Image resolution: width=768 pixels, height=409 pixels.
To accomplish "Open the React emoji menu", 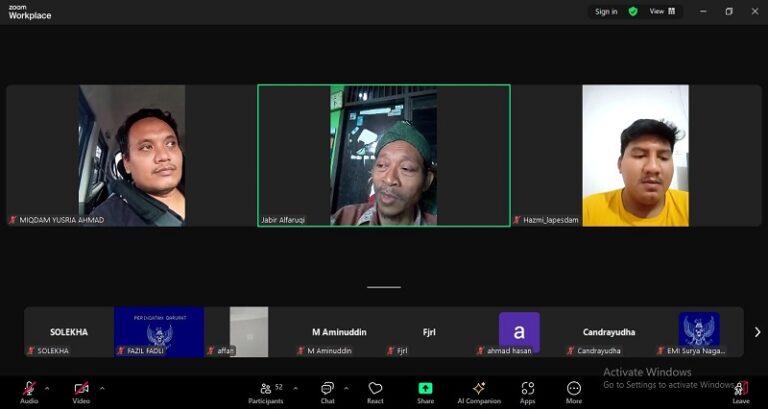I will pyautogui.click(x=375, y=391).
